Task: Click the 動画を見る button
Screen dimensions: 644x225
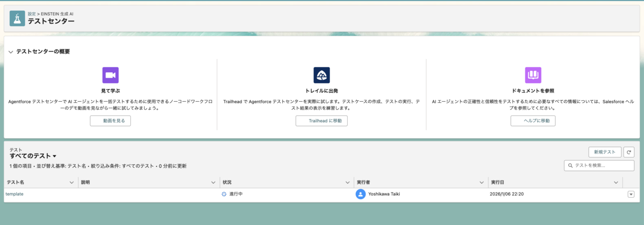Action: [110, 121]
